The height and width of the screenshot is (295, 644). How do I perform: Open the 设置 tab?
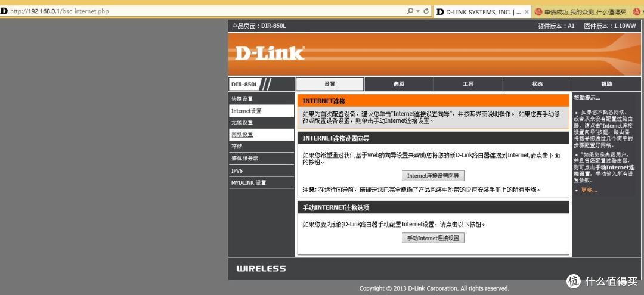click(x=330, y=84)
